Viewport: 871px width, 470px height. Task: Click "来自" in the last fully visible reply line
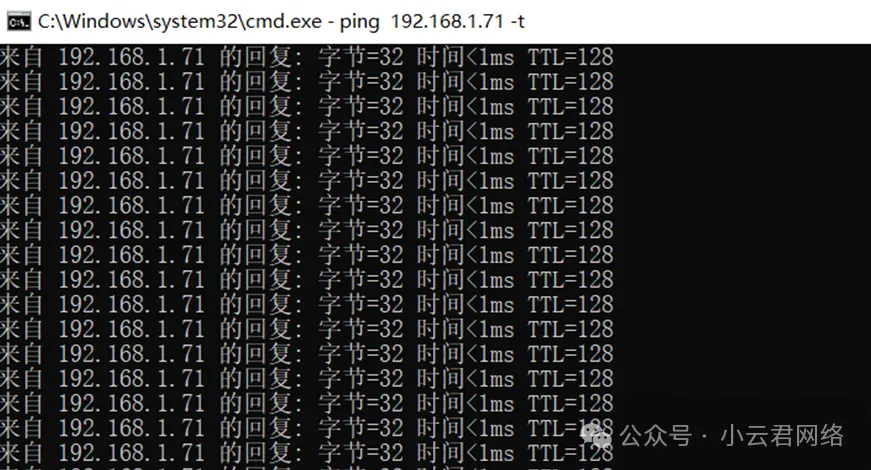21,453
